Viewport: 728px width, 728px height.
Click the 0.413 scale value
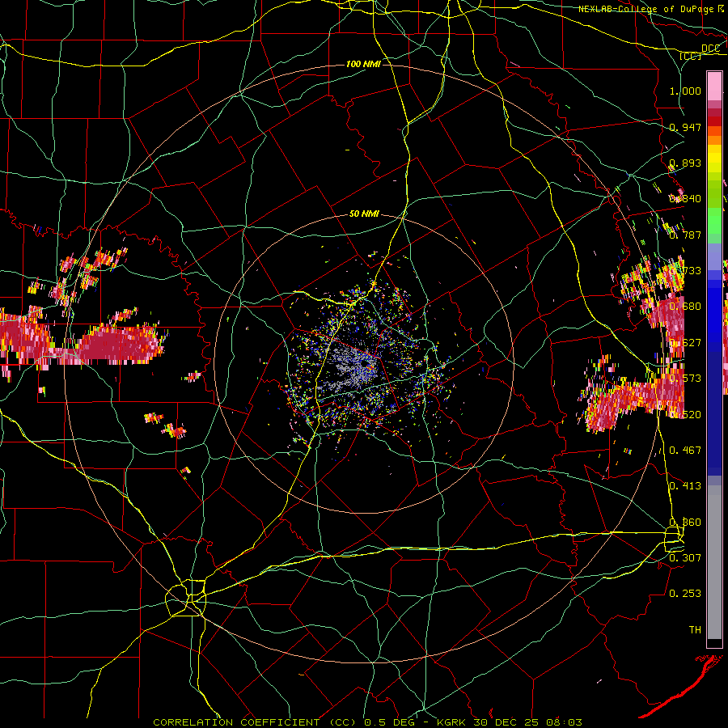(685, 485)
